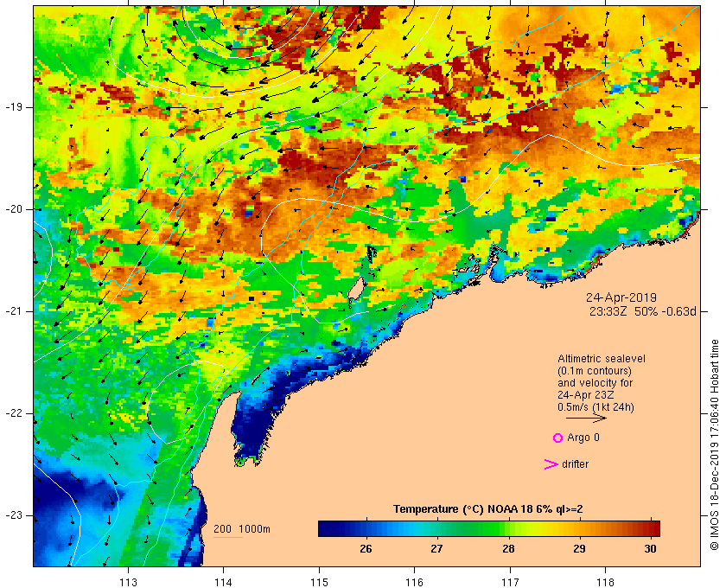
Task: Click the longitude label 116
Action: pyautogui.click(x=414, y=583)
